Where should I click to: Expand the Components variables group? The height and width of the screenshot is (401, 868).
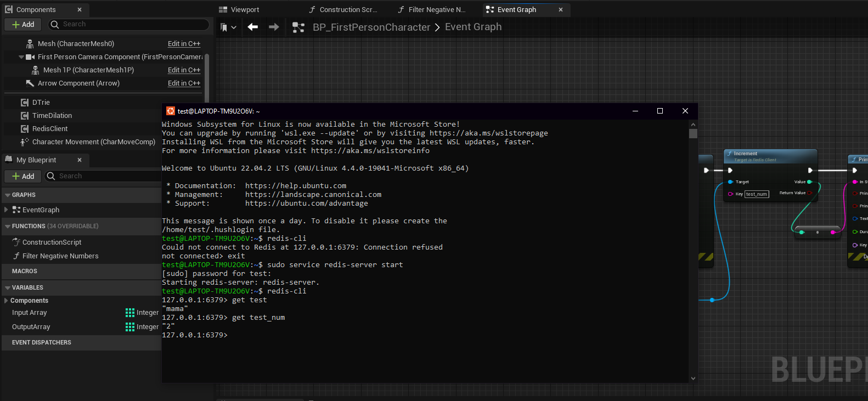(x=5, y=301)
